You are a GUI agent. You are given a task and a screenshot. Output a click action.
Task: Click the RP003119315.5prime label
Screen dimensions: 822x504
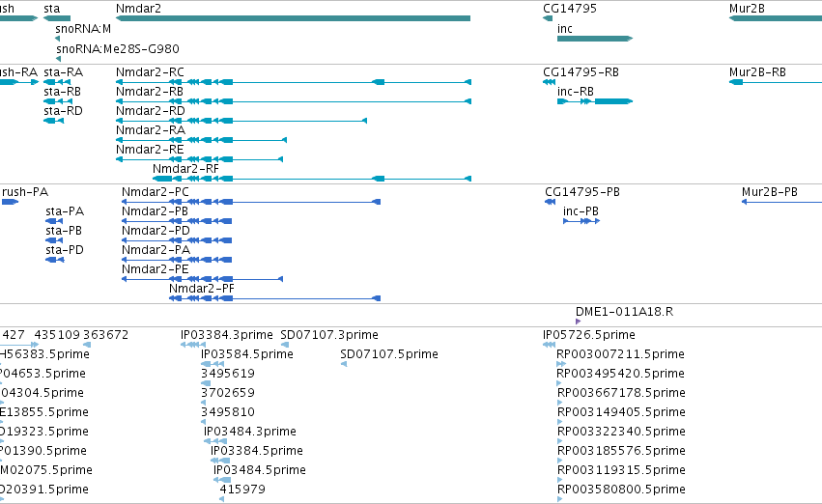click(x=621, y=470)
